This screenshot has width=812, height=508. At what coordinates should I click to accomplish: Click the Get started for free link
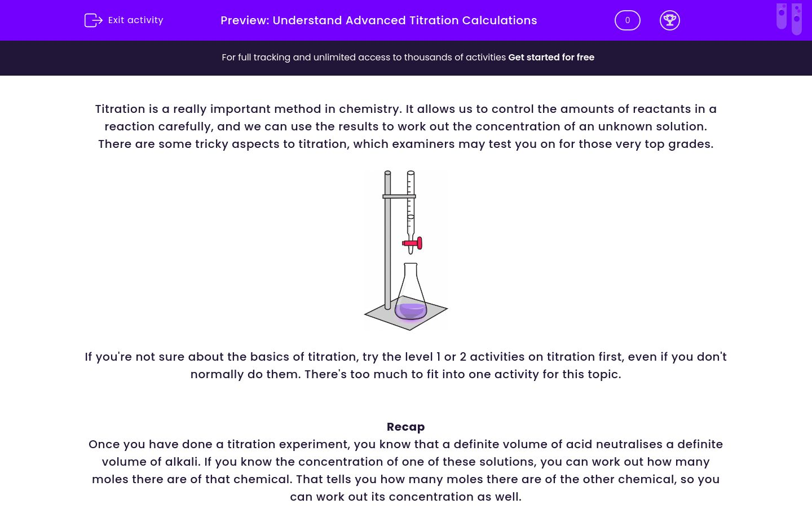[551, 57]
